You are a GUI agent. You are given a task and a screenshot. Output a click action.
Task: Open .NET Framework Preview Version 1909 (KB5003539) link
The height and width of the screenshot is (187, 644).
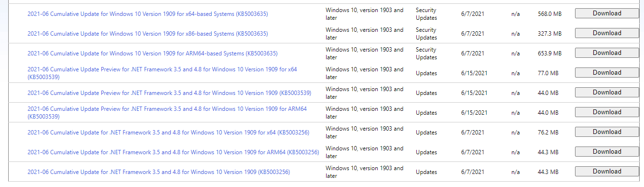coord(169,93)
